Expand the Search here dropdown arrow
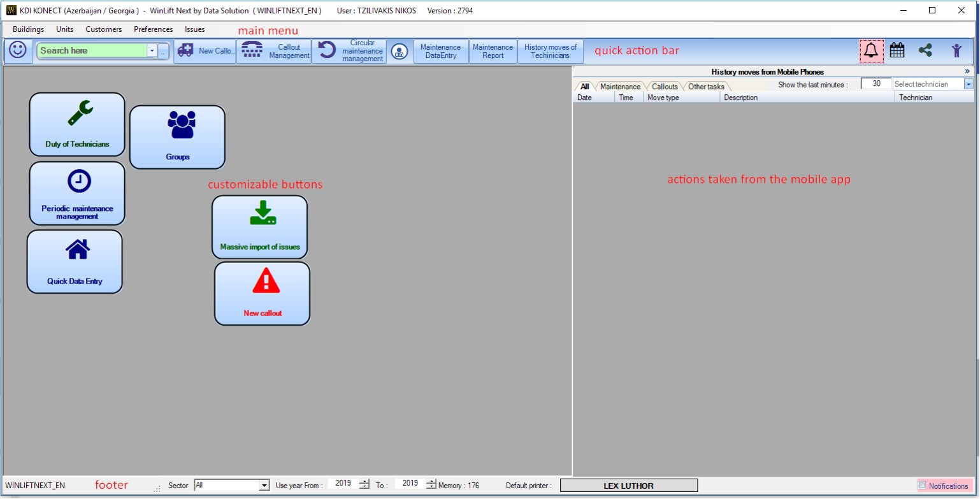Viewport: 980px width, 499px height. (x=152, y=51)
